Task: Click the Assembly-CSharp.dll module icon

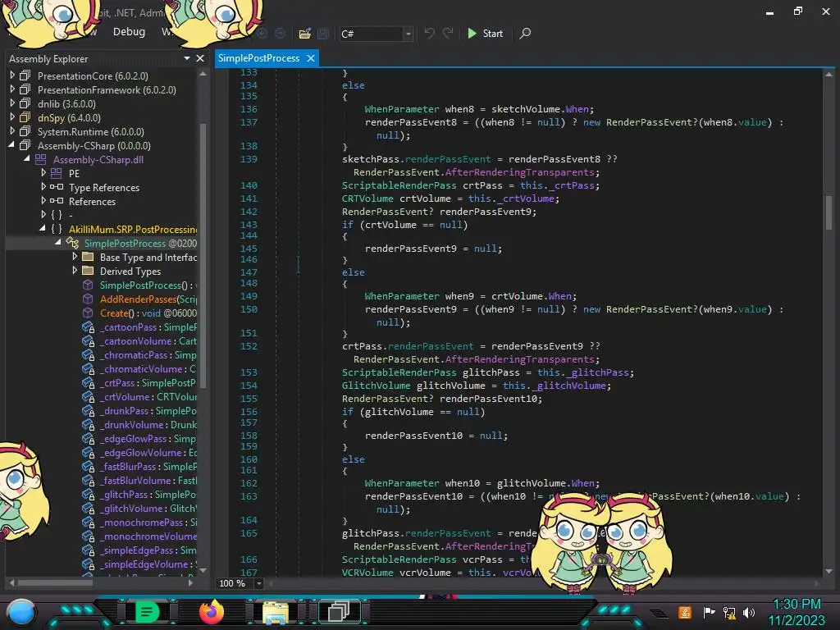Action: click(41, 159)
